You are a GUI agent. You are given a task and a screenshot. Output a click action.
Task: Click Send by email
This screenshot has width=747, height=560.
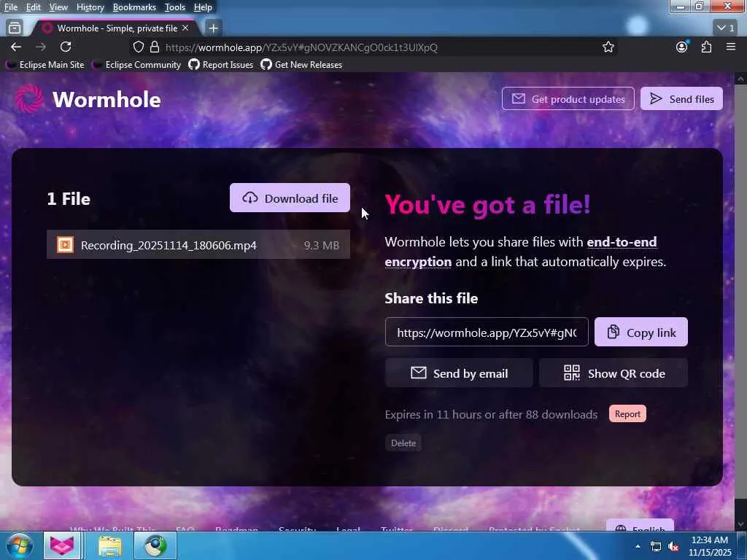[x=459, y=373]
